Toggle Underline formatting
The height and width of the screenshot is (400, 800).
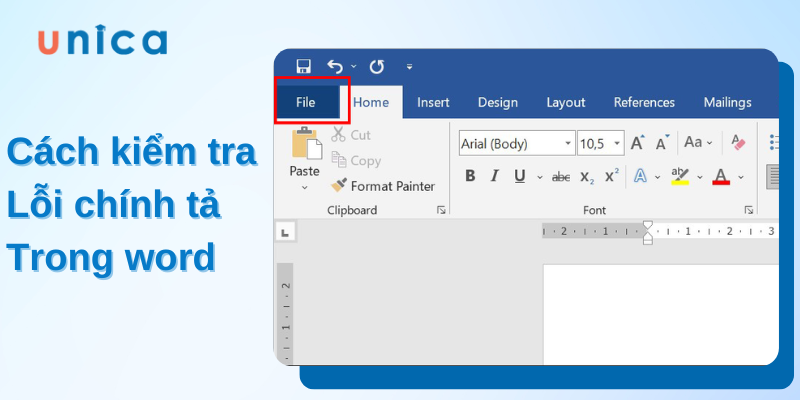coord(519,177)
